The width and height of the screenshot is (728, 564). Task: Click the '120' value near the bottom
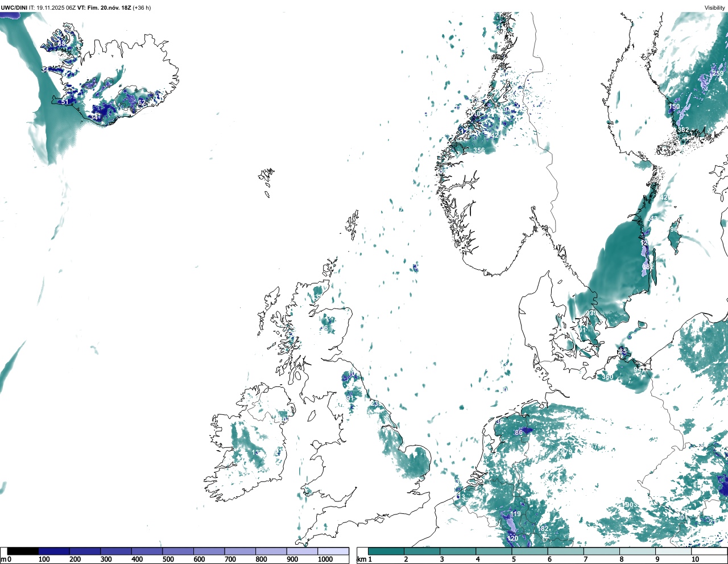click(513, 538)
